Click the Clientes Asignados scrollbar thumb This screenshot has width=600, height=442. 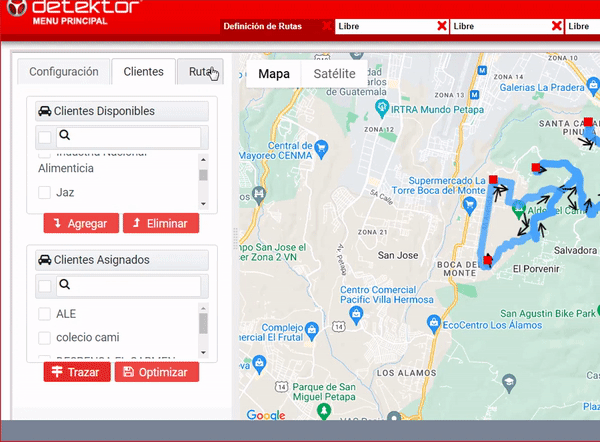tap(203, 323)
